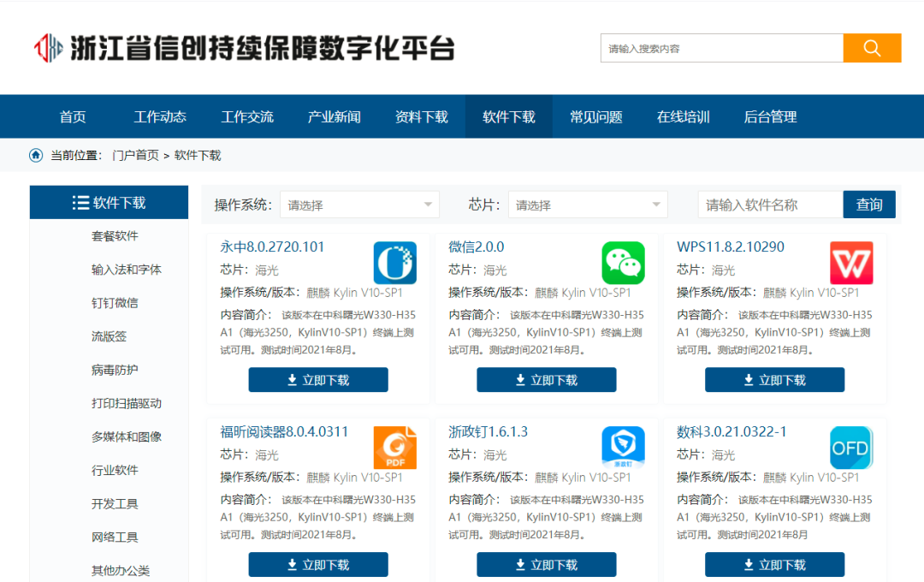
Task: Open the 永中 Office app icon
Action: click(x=394, y=263)
